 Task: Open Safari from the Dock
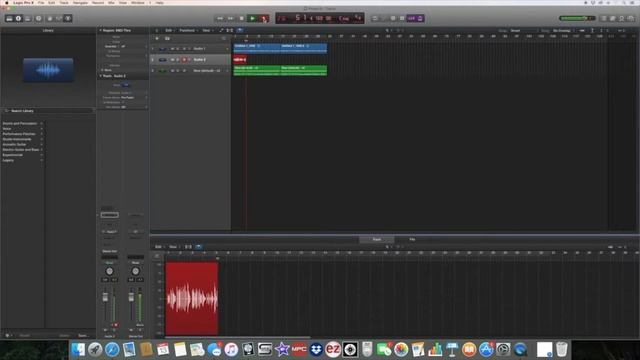coord(112,350)
